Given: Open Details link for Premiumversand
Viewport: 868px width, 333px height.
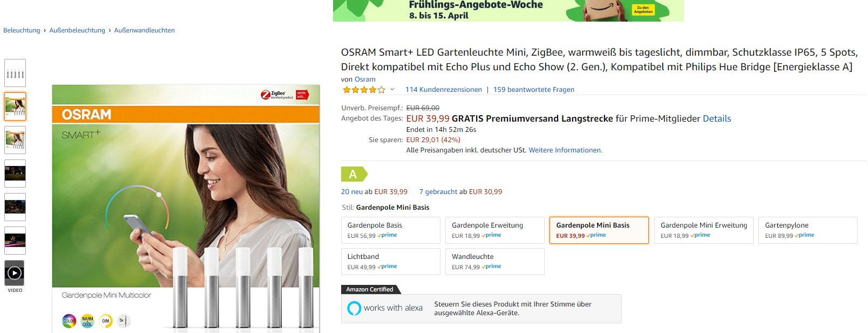Looking at the screenshot, I should pos(717,118).
